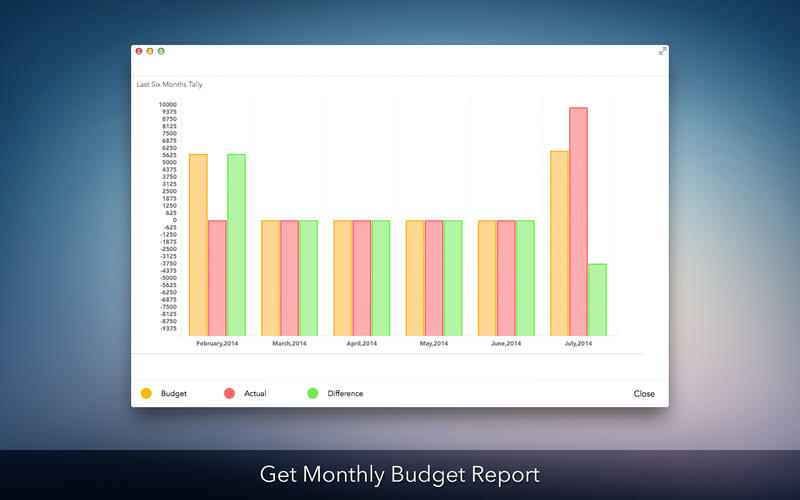Click the Actual legend label
The height and width of the screenshot is (500, 800).
click(255, 393)
